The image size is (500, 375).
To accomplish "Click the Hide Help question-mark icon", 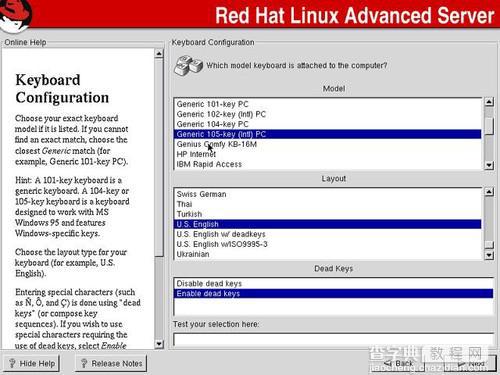I will (x=12, y=363).
